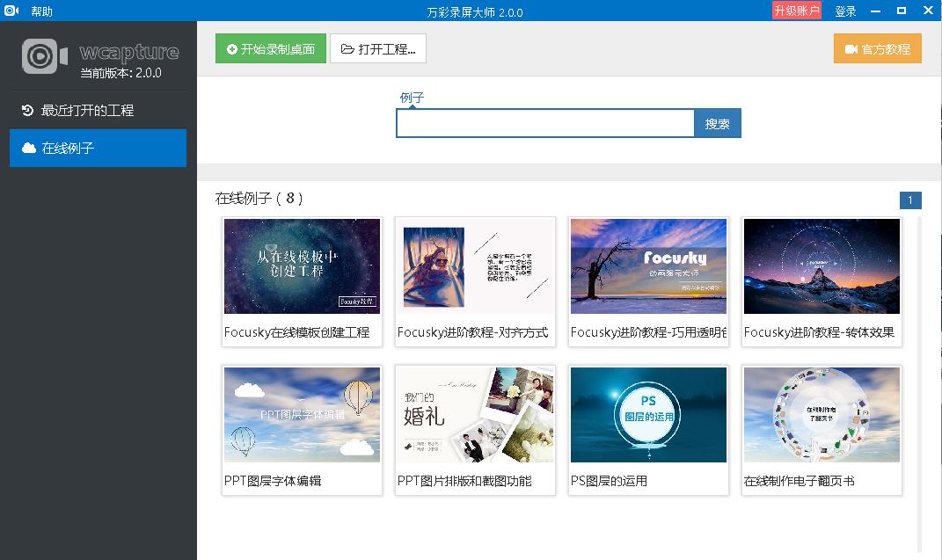Viewport: 942px width, 560px height.
Task: Click the plus icon on 开始录制桌面 button
Action: (232, 49)
